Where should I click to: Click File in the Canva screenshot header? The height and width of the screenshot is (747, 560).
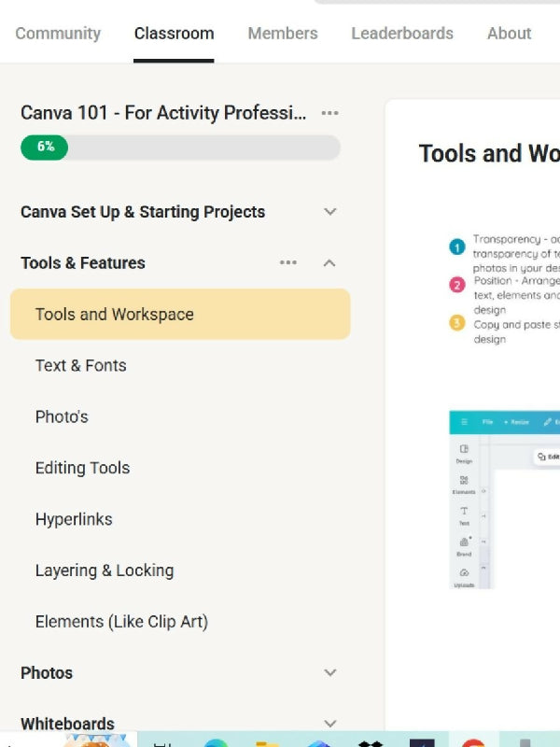[x=487, y=422]
